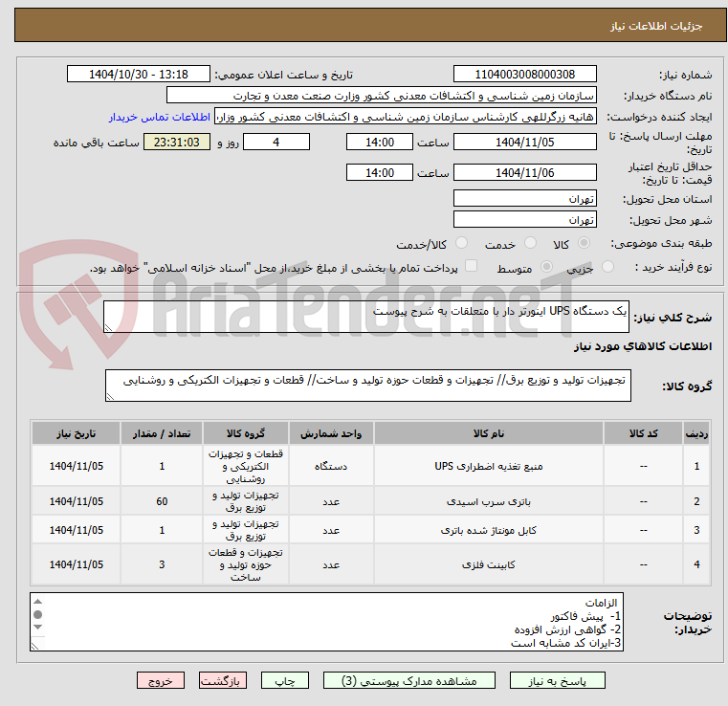The image size is (728, 706).
Task: Click the days remaining field showing 4
Action: (276, 142)
